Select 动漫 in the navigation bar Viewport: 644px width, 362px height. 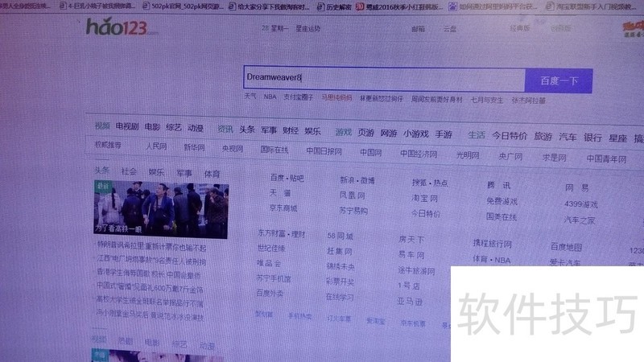click(196, 128)
